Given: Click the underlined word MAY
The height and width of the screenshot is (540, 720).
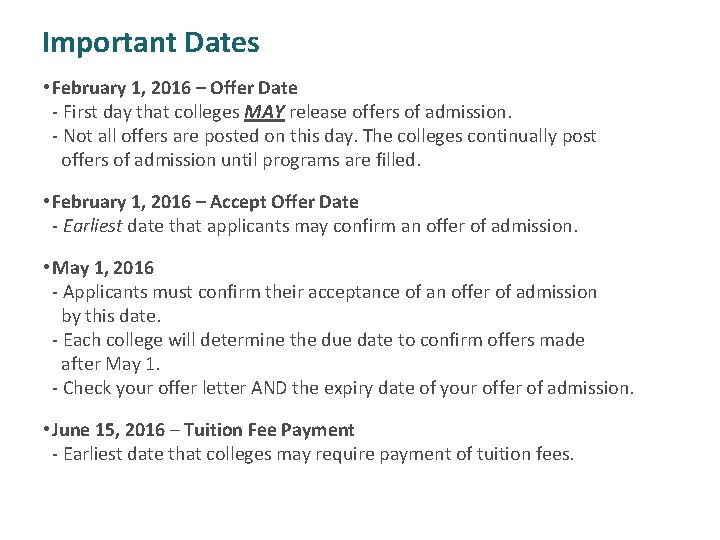Looking at the screenshot, I should [x=264, y=112].
